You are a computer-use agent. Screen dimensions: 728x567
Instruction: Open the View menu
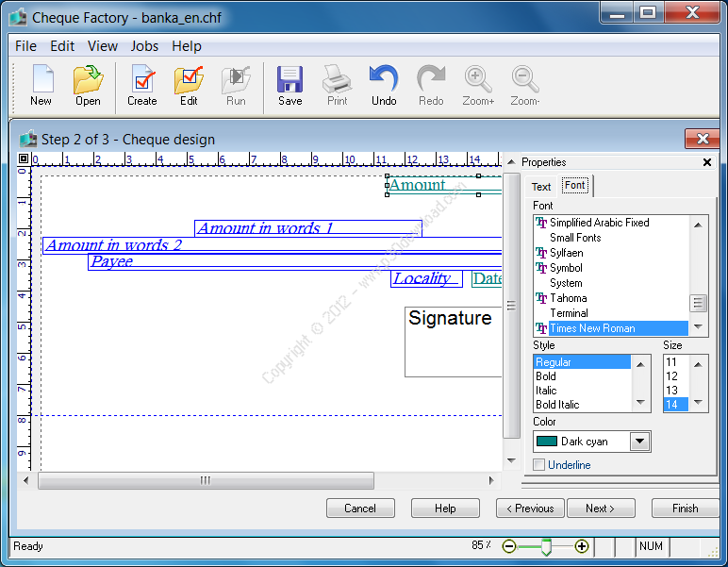[103, 46]
